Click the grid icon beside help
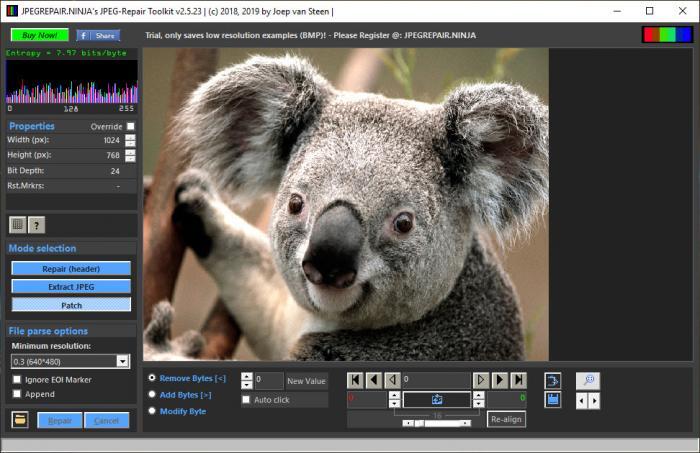700x453 pixels. click(x=18, y=226)
